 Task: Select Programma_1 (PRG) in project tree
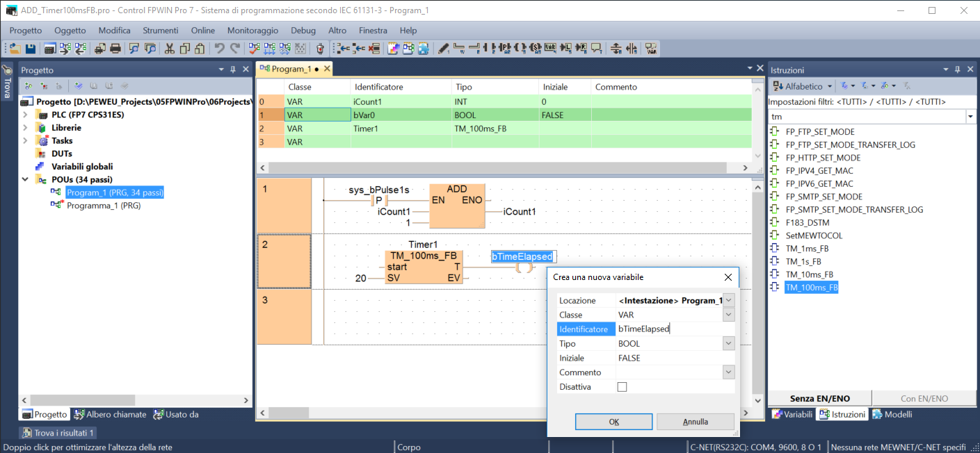(104, 206)
